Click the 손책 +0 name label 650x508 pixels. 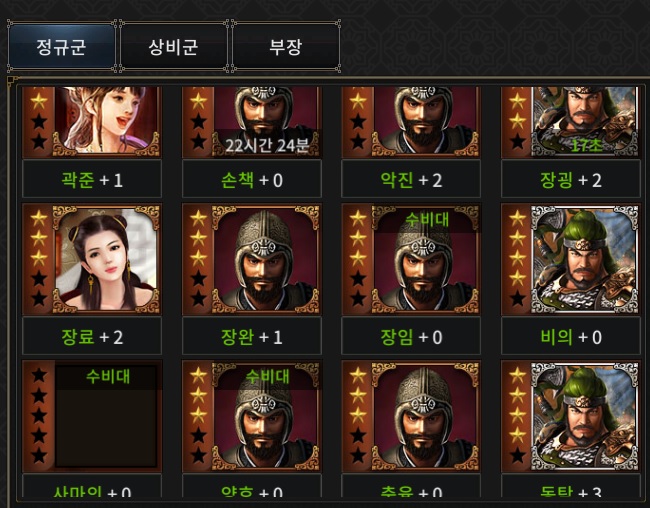252,180
